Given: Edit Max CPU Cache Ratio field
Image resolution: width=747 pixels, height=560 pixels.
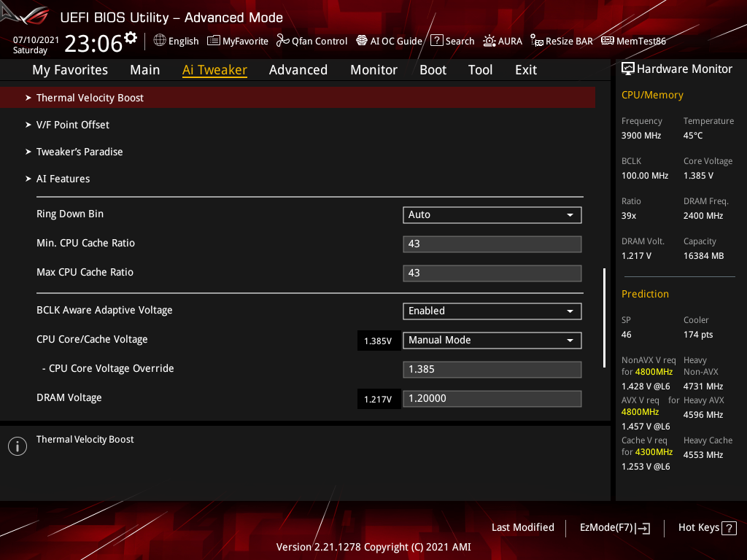Looking at the screenshot, I should tap(492, 273).
